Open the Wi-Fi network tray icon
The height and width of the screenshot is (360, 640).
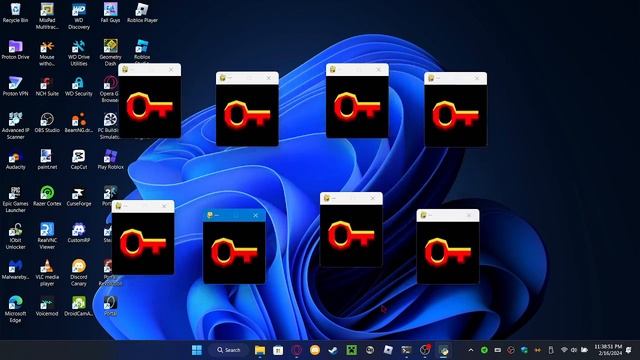tap(564, 350)
